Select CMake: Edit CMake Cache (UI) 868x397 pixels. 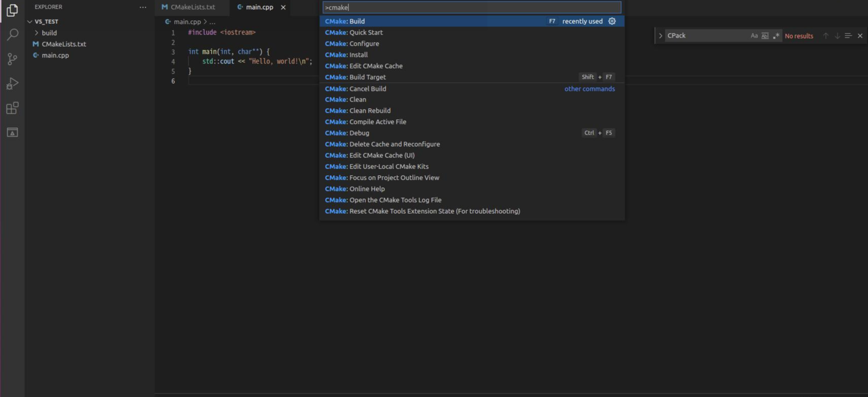tap(472, 155)
